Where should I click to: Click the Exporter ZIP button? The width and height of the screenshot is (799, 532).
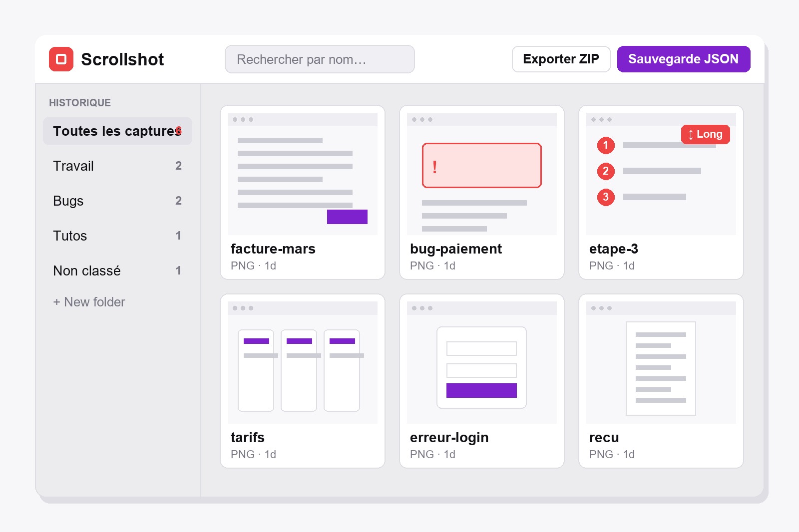(561, 59)
